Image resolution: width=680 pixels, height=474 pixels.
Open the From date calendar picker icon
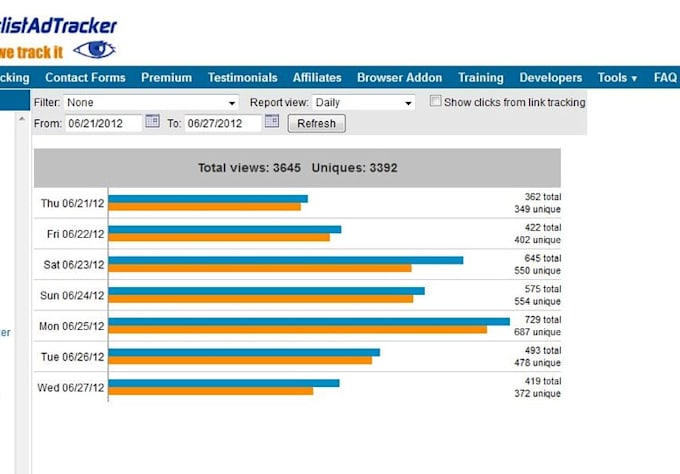click(x=152, y=121)
